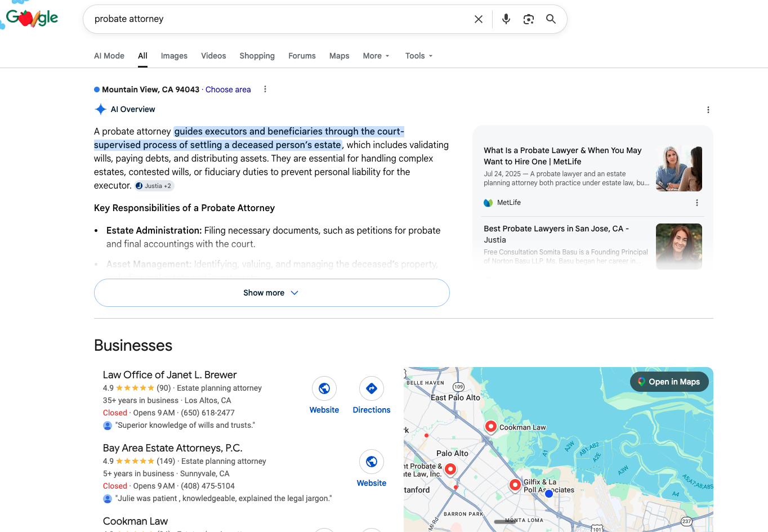768x532 pixels.
Task: Select the All results tab
Action: pyautogui.click(x=142, y=56)
